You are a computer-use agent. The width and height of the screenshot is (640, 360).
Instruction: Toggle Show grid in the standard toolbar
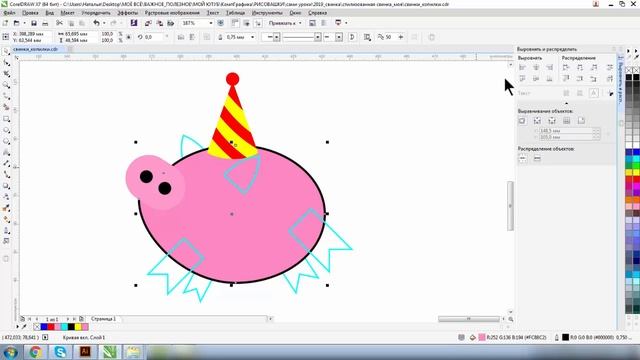[x=247, y=23]
